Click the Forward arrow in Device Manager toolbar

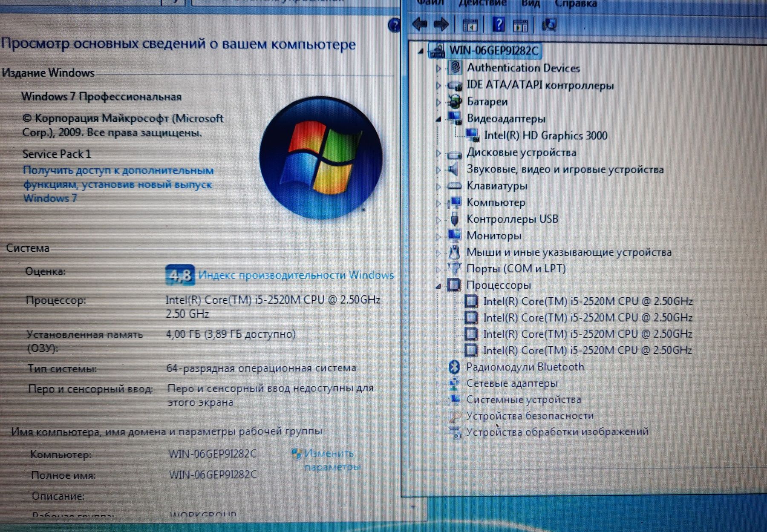(x=441, y=24)
